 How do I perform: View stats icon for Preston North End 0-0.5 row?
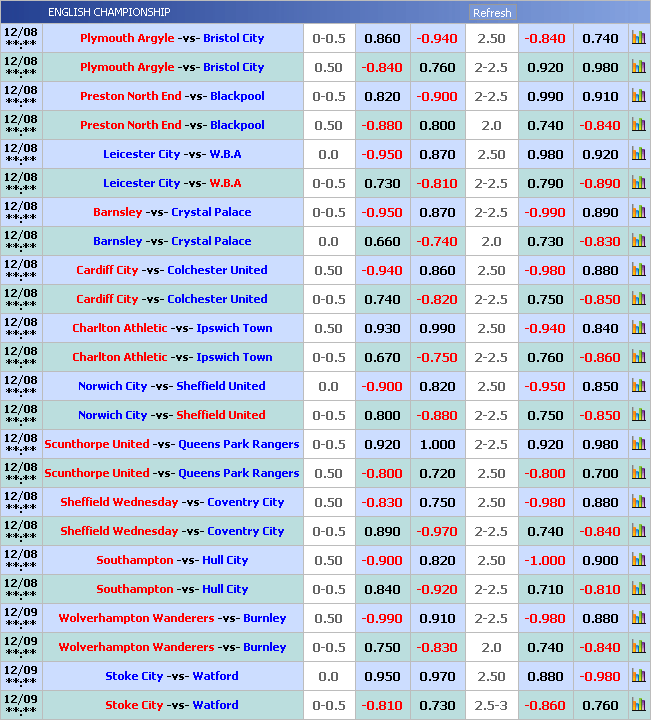coord(639,96)
